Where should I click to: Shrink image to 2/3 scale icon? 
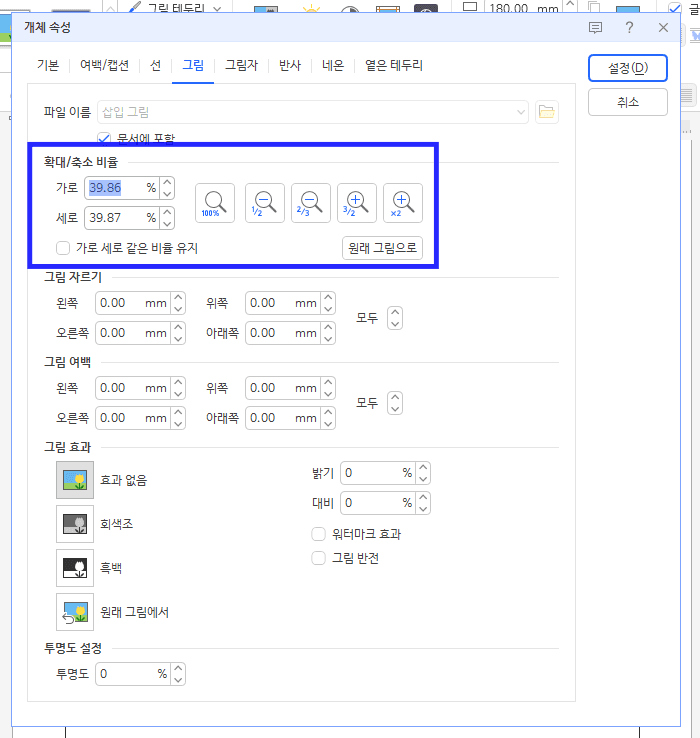pyautogui.click(x=311, y=203)
